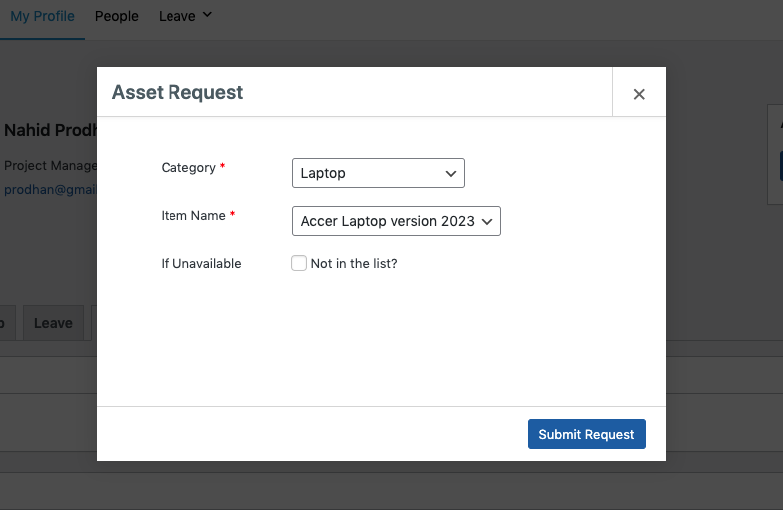Viewport: 783px width, 510px height.
Task: Open the Category dropdown showing Laptop
Action: 378,173
